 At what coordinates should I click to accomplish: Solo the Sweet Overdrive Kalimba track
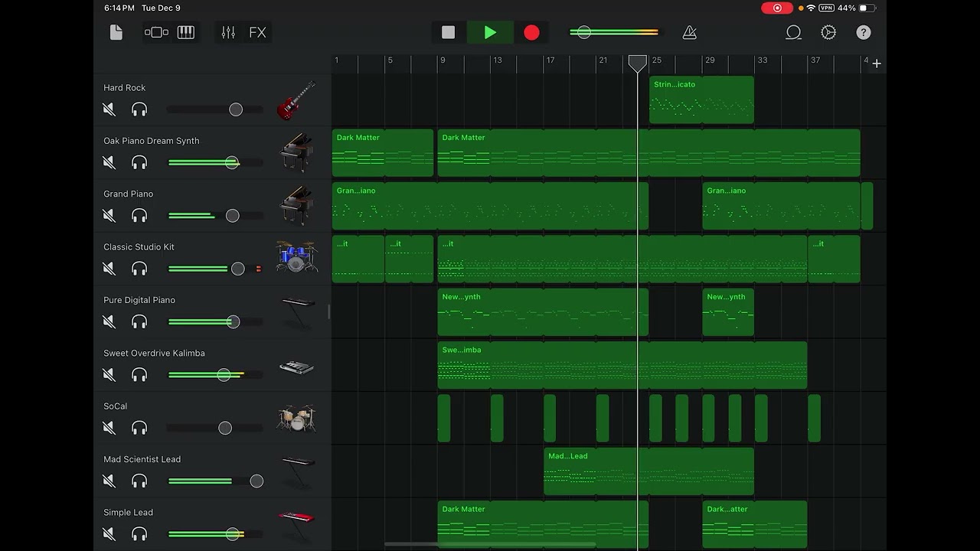(139, 375)
